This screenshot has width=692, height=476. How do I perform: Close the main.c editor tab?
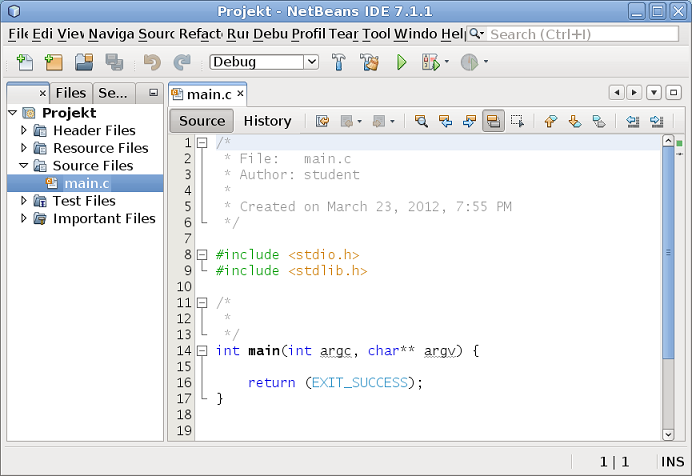(x=240, y=94)
